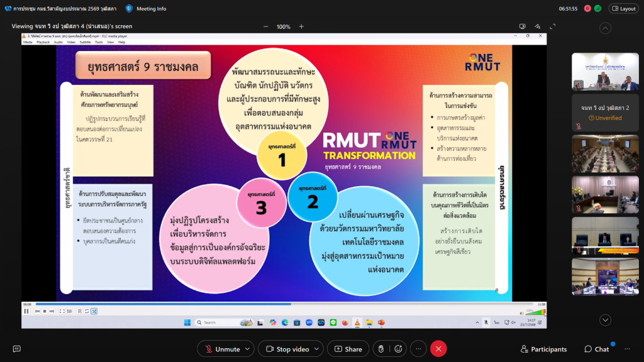
Task: Open the Meeting Info tab
Action: pos(146,8)
